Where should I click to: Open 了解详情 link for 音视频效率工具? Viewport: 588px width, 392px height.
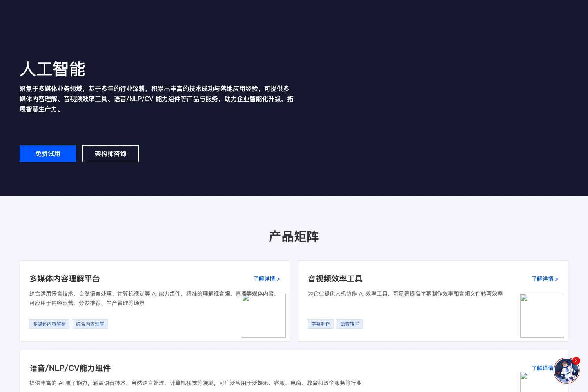click(x=545, y=279)
